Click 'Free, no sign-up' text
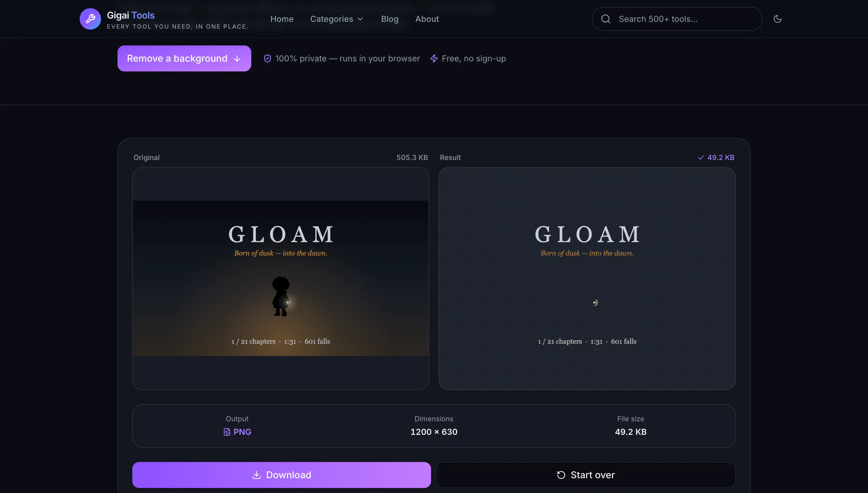Image resolution: width=868 pixels, height=493 pixels. point(474,58)
